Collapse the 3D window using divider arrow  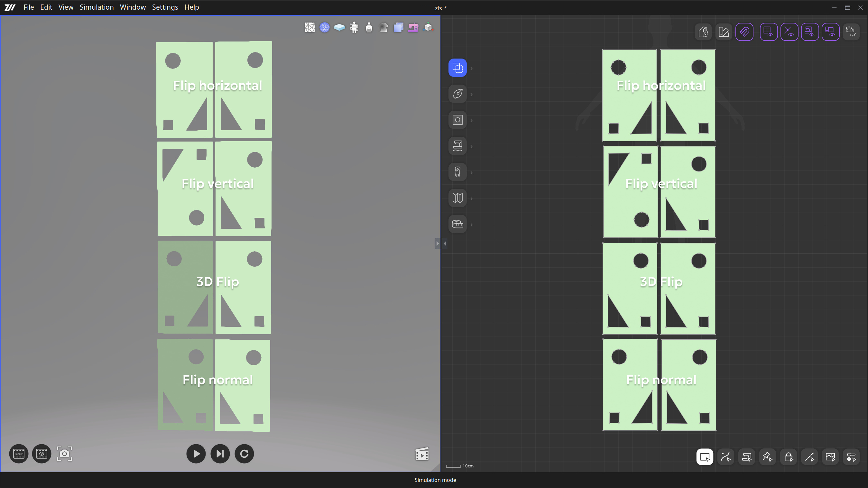445,243
